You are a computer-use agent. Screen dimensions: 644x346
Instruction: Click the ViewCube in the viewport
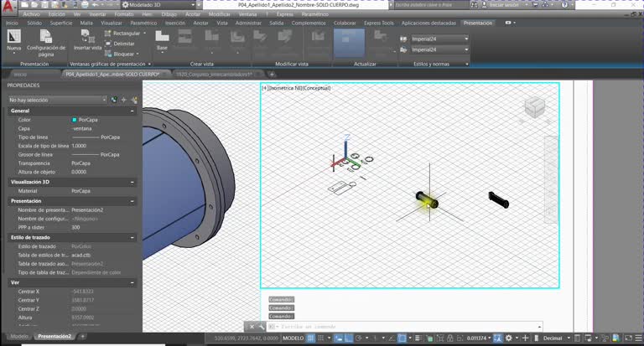(534, 107)
